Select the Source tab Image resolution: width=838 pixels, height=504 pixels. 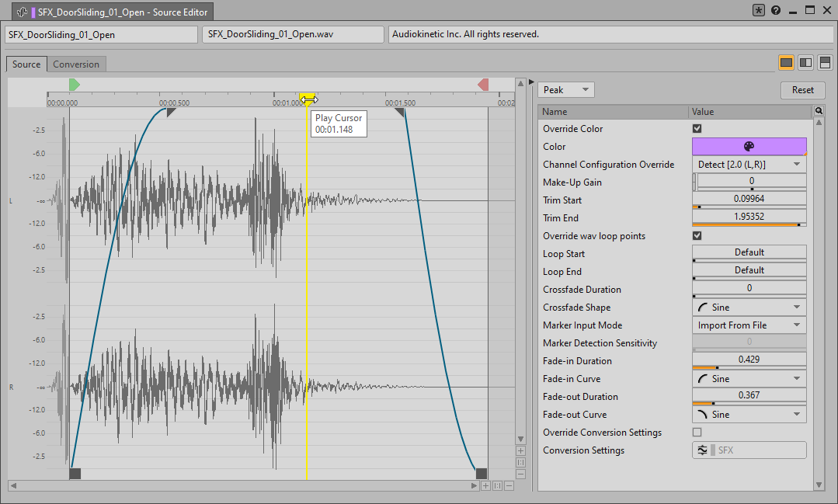click(26, 64)
